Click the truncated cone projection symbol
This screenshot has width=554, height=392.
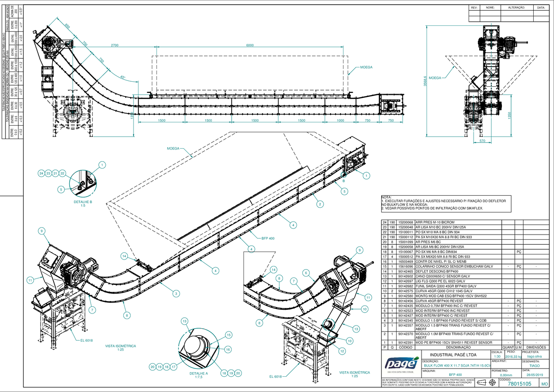coord(481,382)
